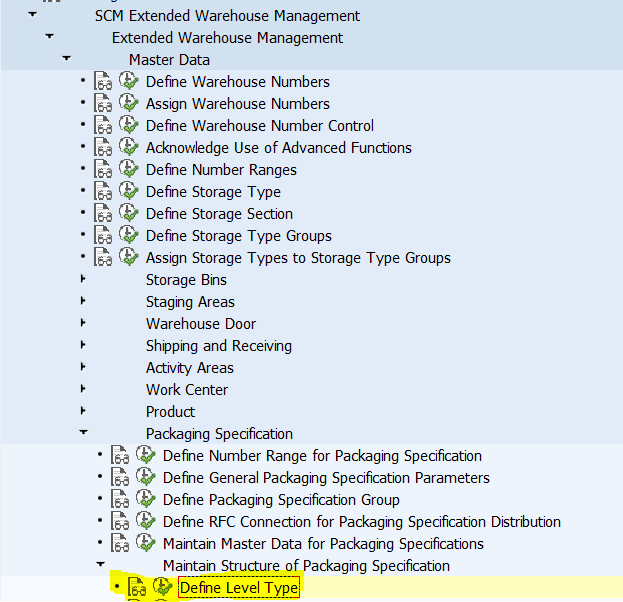This screenshot has width=623, height=602.
Task: Open documentation icon for Define Number Ranges
Action: 103,169
